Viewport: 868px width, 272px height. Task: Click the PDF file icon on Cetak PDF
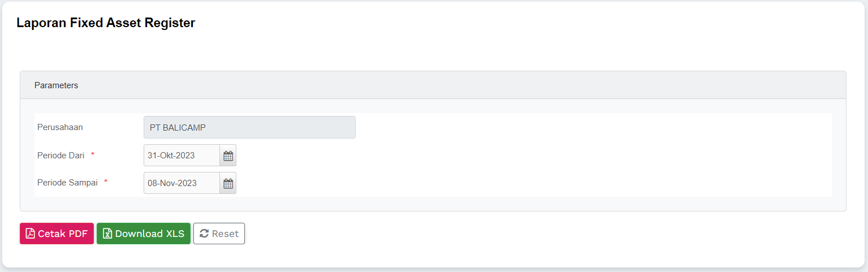(31, 234)
